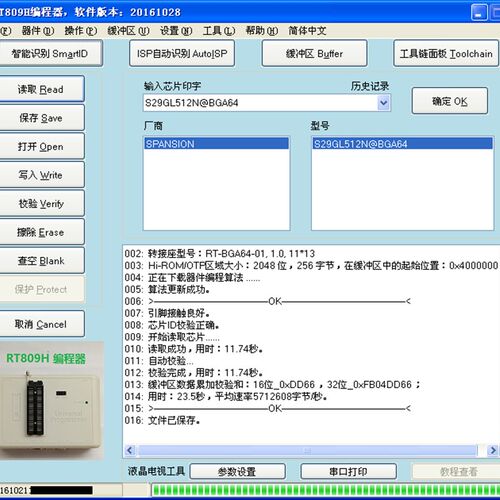The width and height of the screenshot is (500, 500).
Task: Open the 帮助(H) menu
Action: click(262, 31)
